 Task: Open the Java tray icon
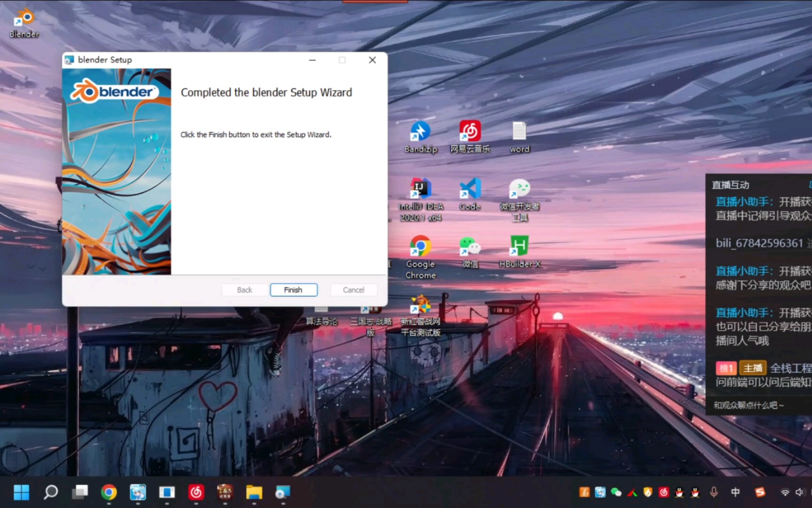[x=585, y=492]
